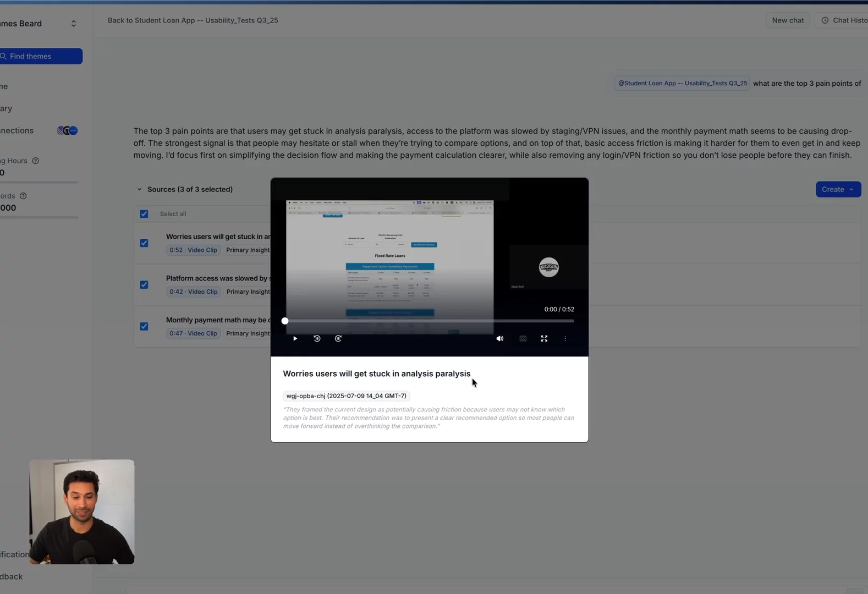The image size is (868, 594).
Task: Uncheck the Worries users will get stuck source
Action: pyautogui.click(x=144, y=243)
